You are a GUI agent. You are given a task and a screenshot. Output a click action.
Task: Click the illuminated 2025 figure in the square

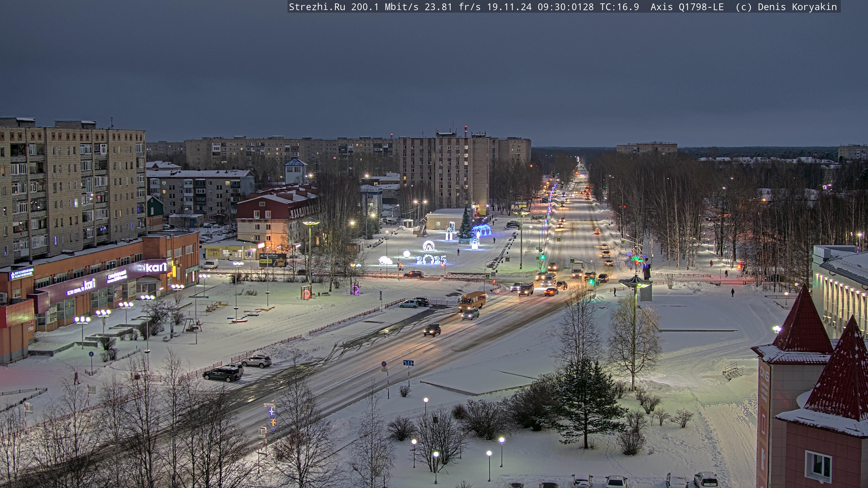(431, 259)
